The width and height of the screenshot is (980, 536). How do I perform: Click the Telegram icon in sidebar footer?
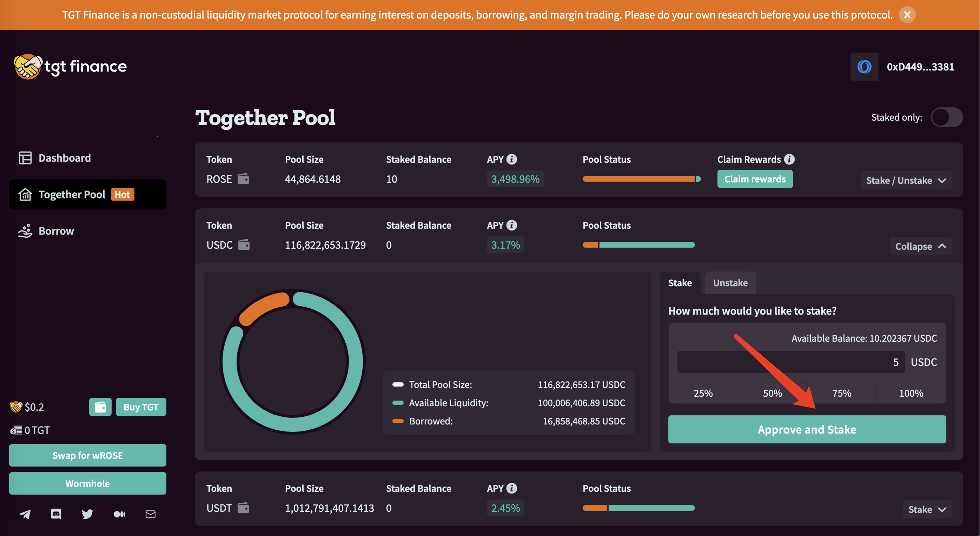(25, 514)
